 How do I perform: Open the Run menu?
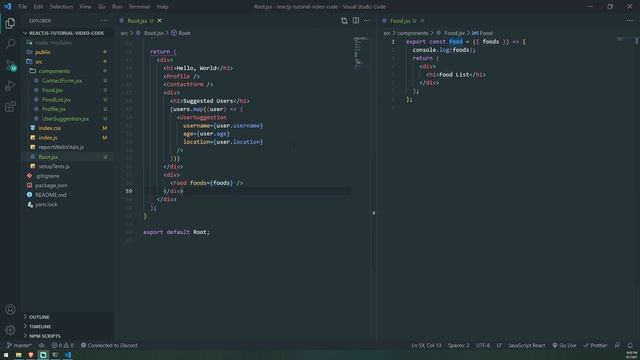coord(117,7)
